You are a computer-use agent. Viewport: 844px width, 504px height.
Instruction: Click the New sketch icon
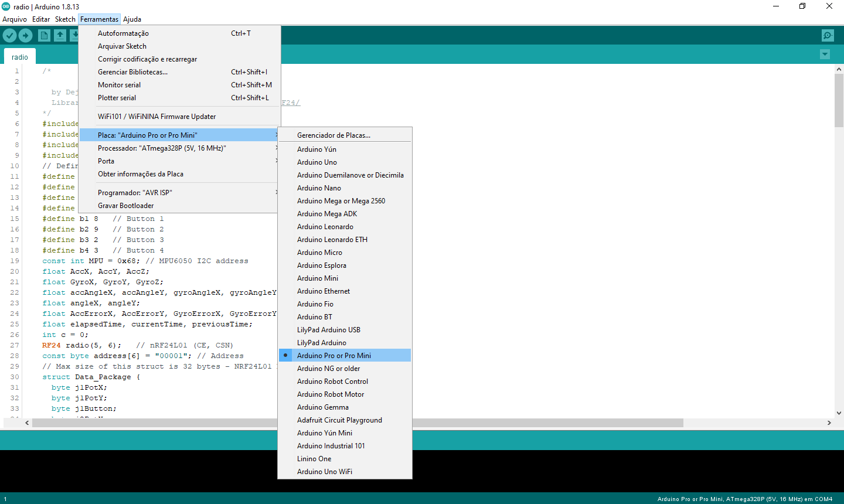pyautogui.click(x=44, y=36)
